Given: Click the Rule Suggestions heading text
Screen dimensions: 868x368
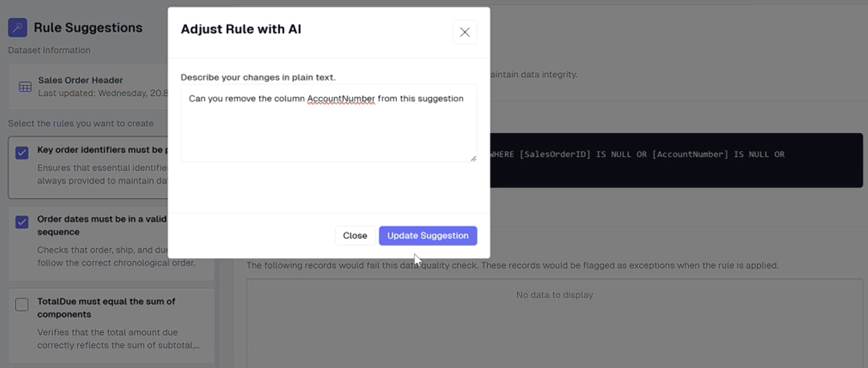Looking at the screenshot, I should tap(88, 27).
